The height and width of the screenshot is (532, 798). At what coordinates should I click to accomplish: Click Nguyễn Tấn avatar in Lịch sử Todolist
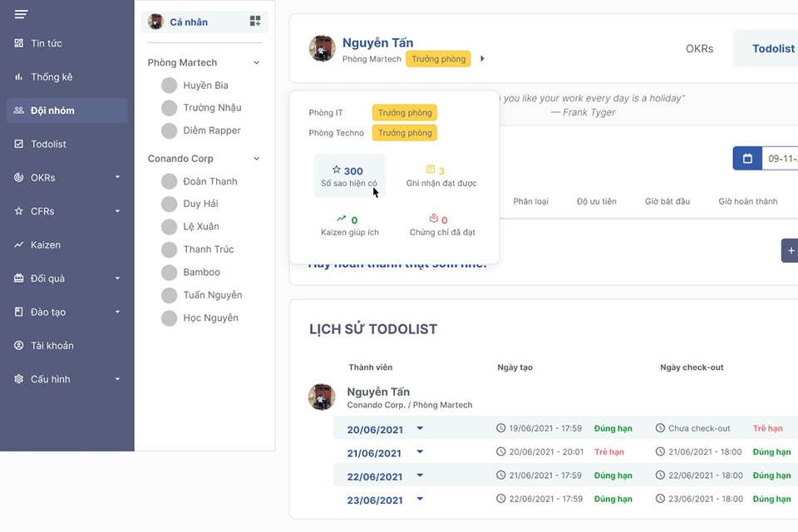(322, 397)
